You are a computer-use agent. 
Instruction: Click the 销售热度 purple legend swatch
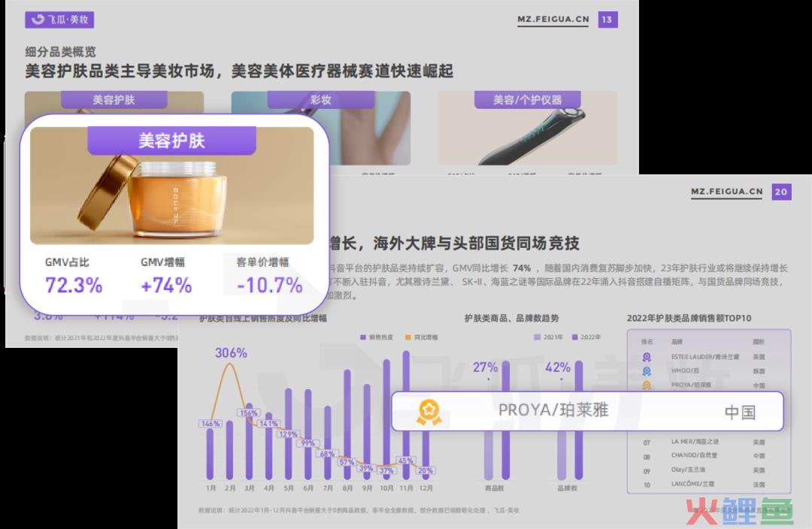[x=363, y=337]
